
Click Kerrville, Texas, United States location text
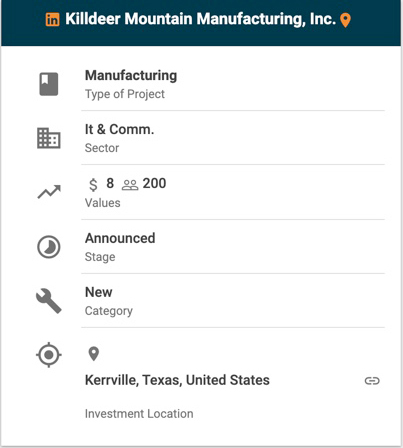point(177,380)
